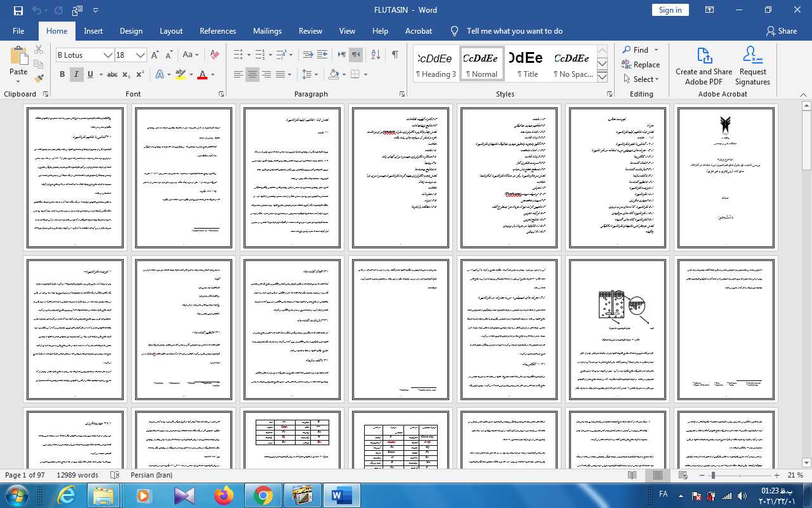812x508 pixels.
Task: Toggle Italic text formatting
Action: (76, 75)
